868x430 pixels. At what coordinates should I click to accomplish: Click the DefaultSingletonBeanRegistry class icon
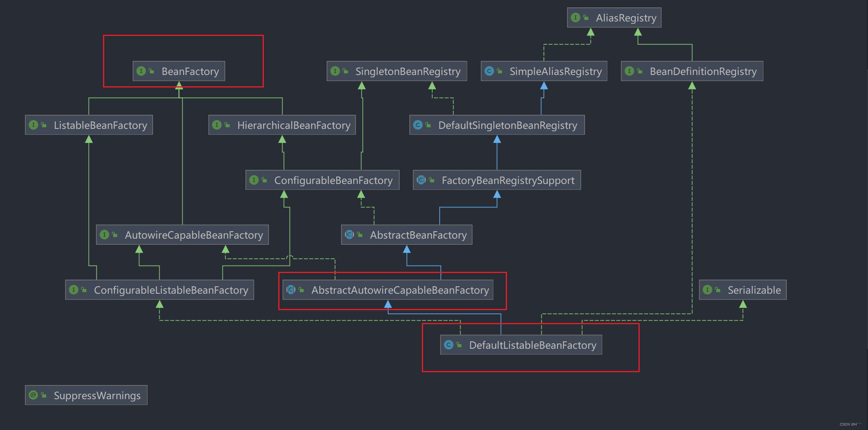pos(418,125)
